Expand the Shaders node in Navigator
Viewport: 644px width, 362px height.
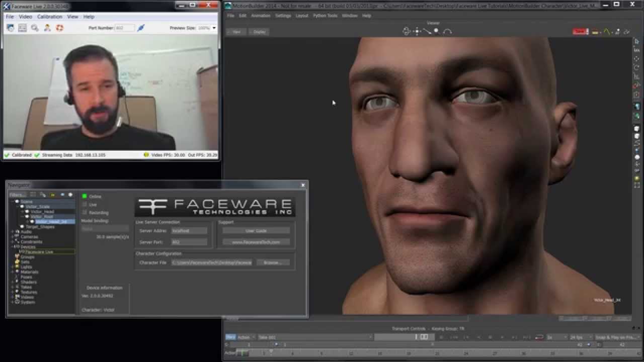[13, 282]
